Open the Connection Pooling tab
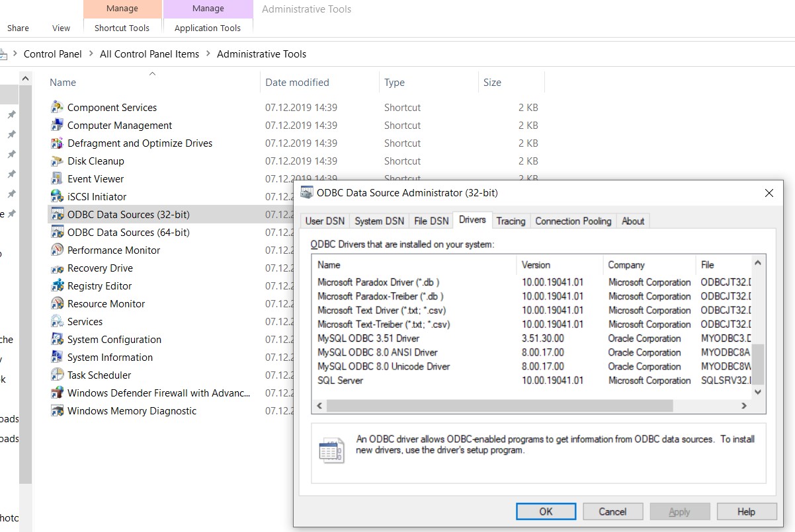795x532 pixels. coord(573,221)
